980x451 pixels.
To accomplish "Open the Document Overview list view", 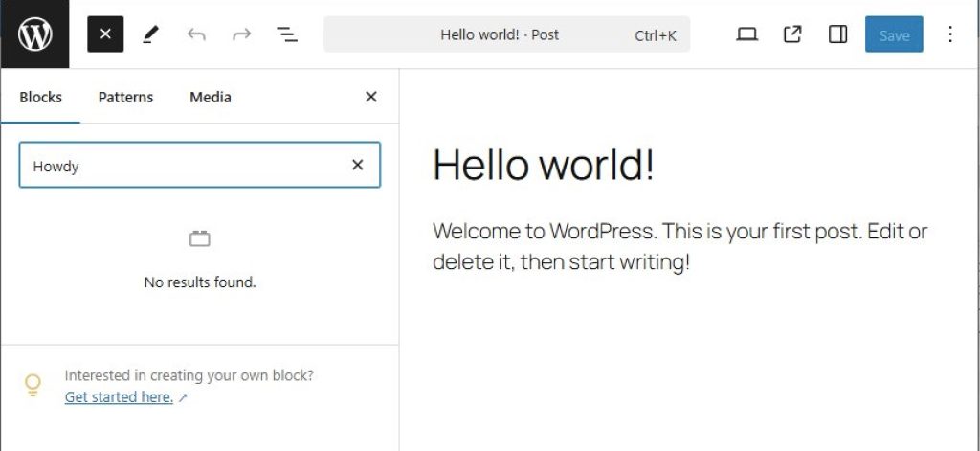I will [287, 34].
